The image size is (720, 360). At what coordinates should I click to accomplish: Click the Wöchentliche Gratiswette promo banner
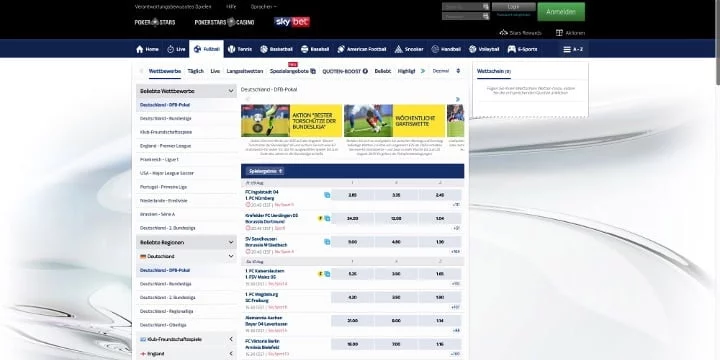tap(394, 121)
